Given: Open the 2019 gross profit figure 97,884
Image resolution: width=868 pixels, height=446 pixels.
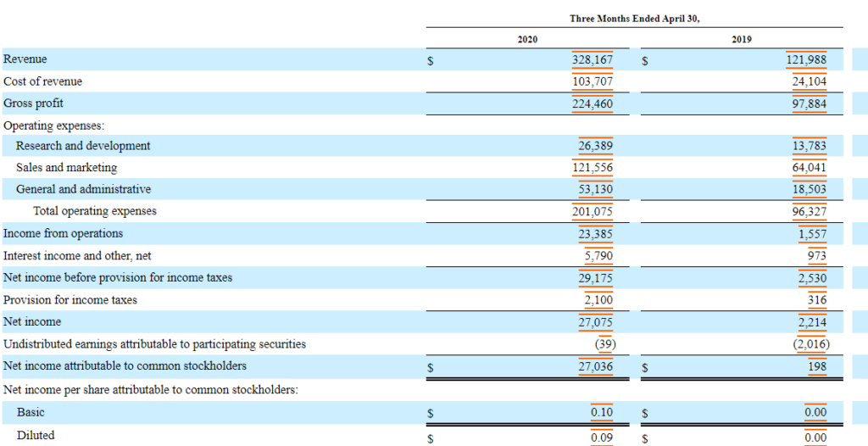Looking at the screenshot, I should point(809,103).
